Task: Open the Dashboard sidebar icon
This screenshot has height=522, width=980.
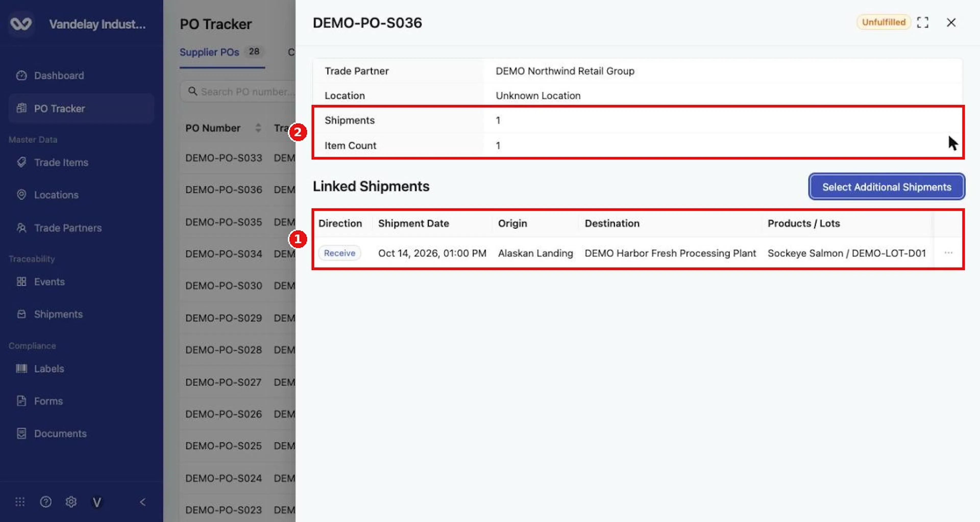Action: pos(21,75)
